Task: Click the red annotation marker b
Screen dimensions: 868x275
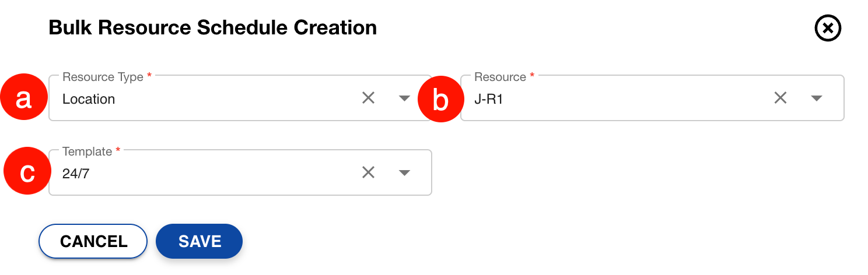Action: click(x=441, y=100)
